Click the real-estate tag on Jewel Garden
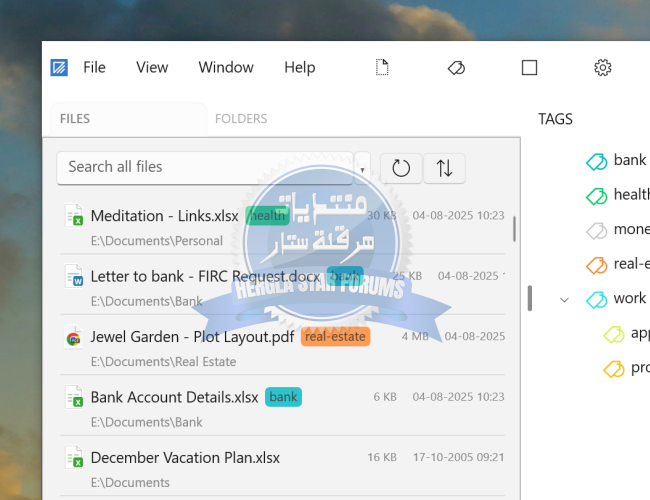650x500 pixels. click(336, 336)
